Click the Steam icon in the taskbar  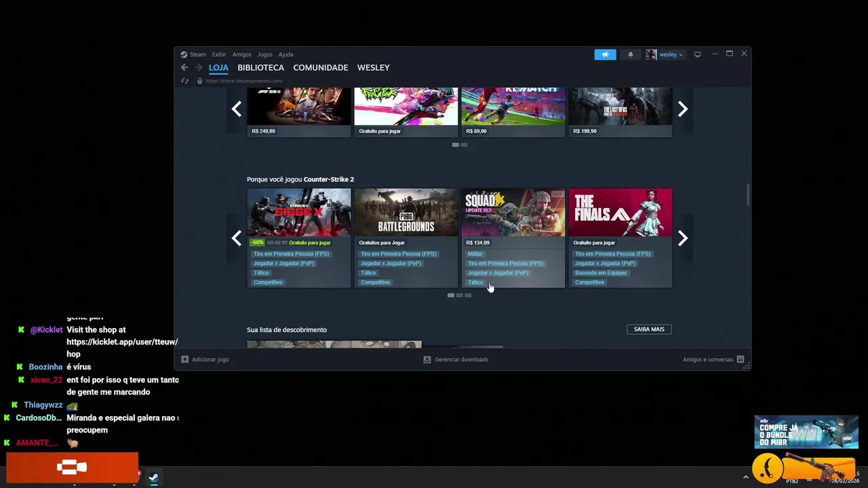point(154,478)
